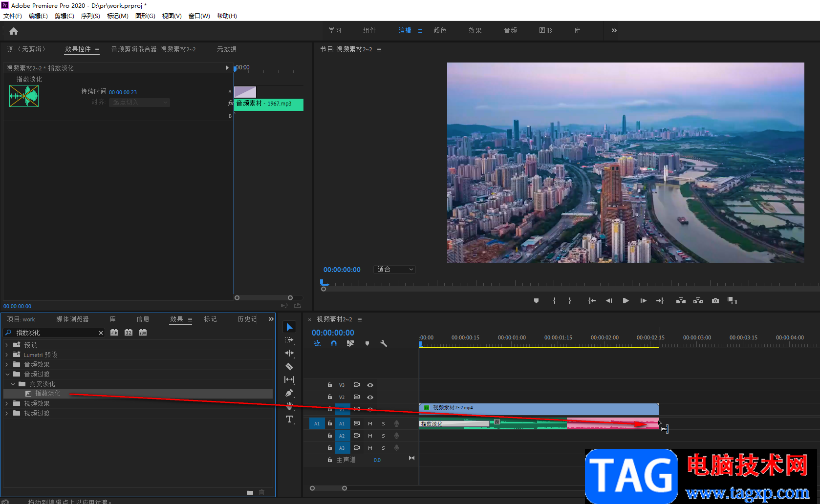The image size is (820, 504).
Task: Switch to 媒体浏览器 panel tab
Action: pyautogui.click(x=72, y=319)
